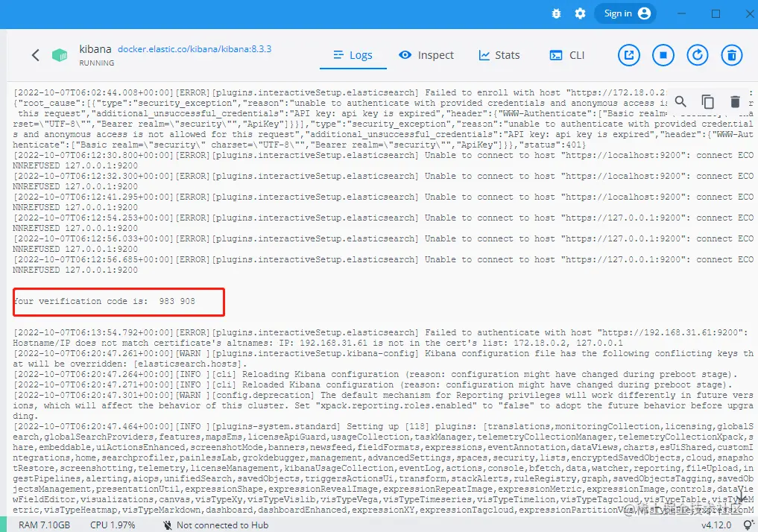Image resolution: width=758 pixels, height=532 pixels.
Task: Go back with the left chevron arrow
Action: tap(35, 55)
